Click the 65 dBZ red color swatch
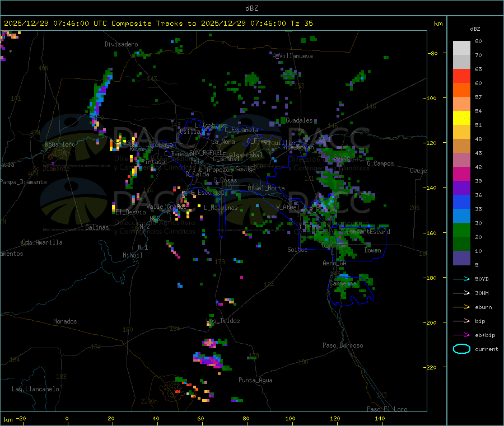 461,76
